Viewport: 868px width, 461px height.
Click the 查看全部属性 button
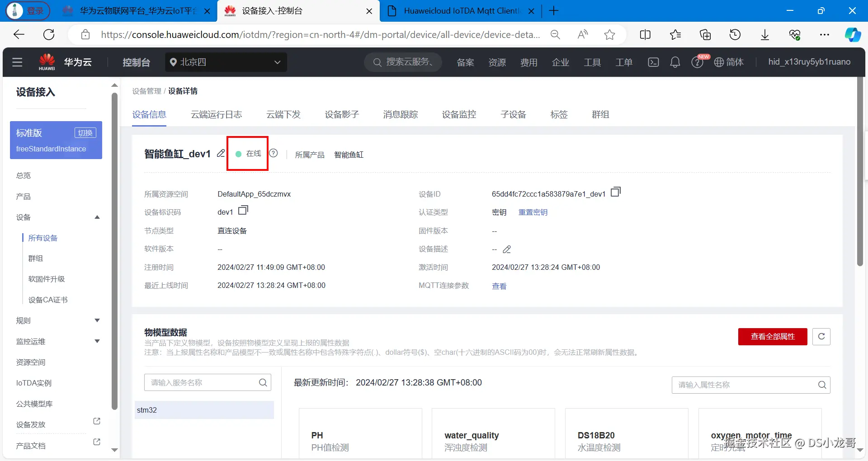pyautogui.click(x=773, y=337)
